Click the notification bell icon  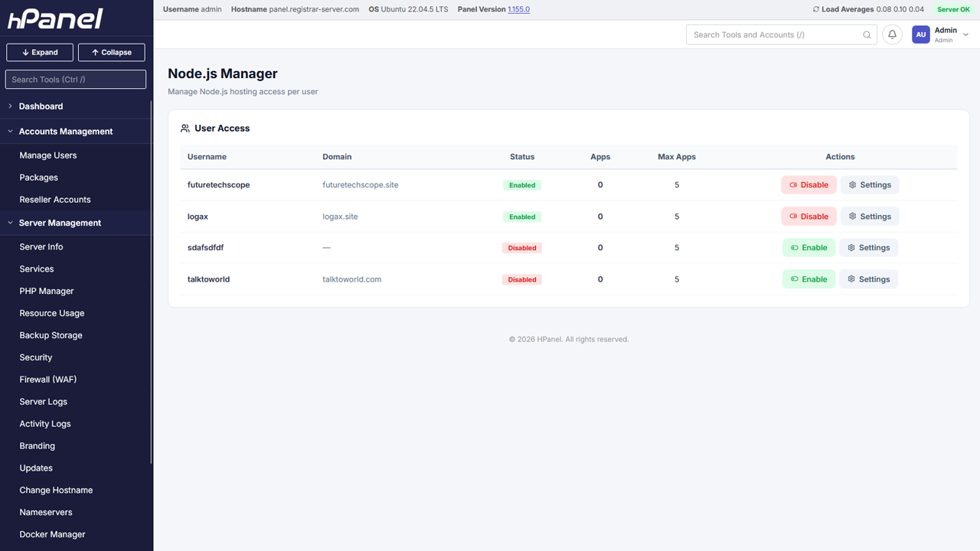(892, 34)
